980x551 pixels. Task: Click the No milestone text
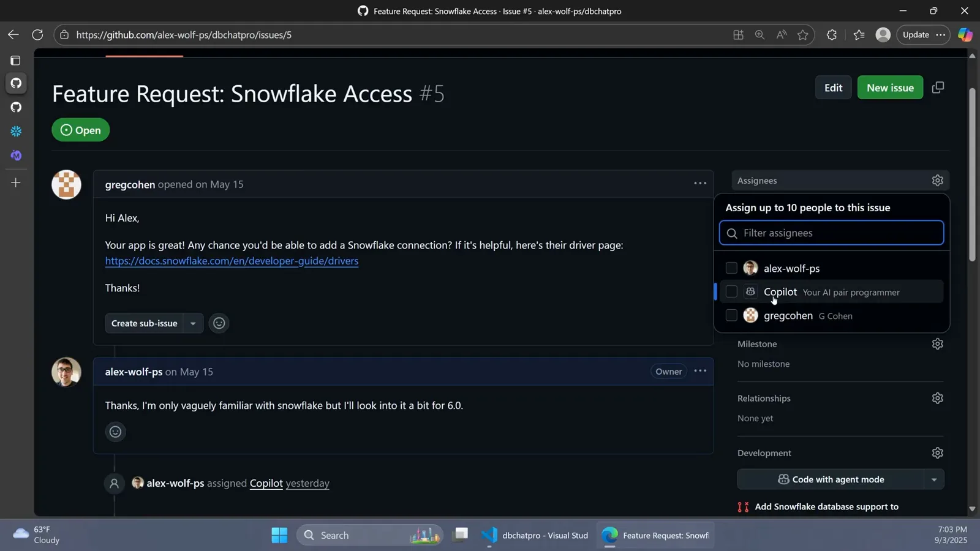tap(763, 364)
